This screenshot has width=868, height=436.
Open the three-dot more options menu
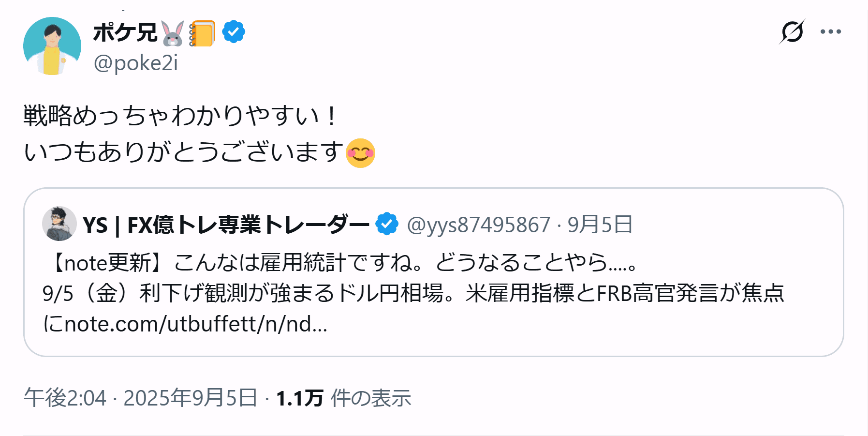coord(831,32)
